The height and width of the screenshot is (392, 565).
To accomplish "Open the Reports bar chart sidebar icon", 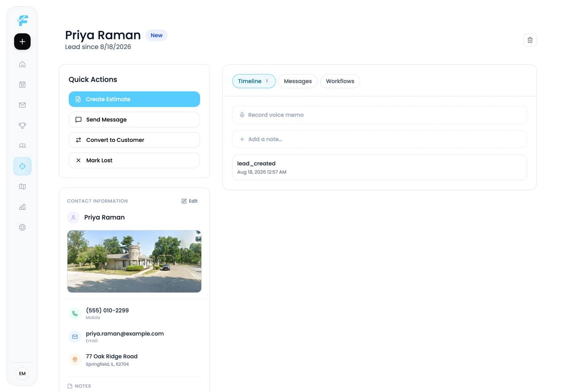I will coord(22,207).
